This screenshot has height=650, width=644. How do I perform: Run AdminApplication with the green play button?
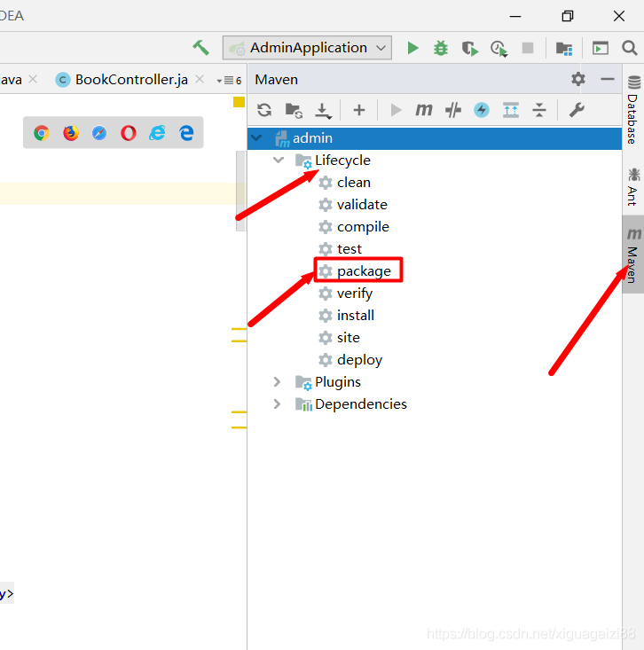[412, 48]
